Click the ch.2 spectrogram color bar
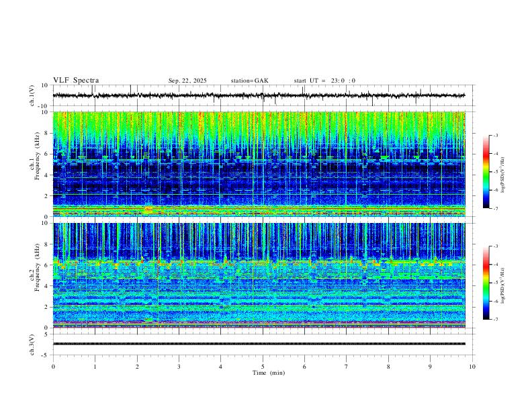 [x=486, y=283]
